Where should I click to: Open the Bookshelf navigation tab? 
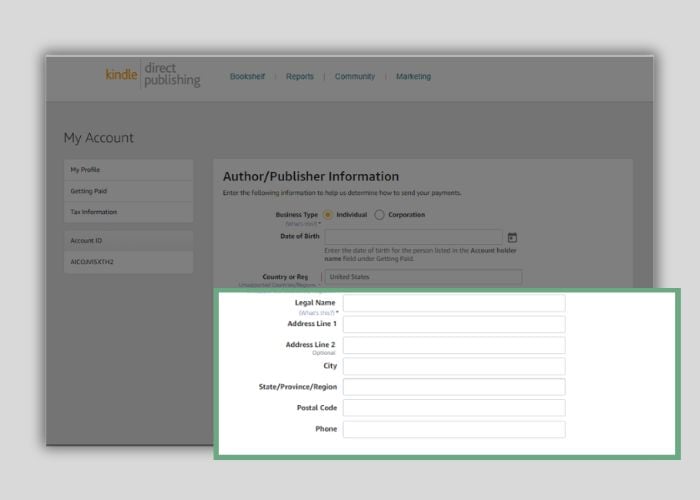pyautogui.click(x=247, y=76)
